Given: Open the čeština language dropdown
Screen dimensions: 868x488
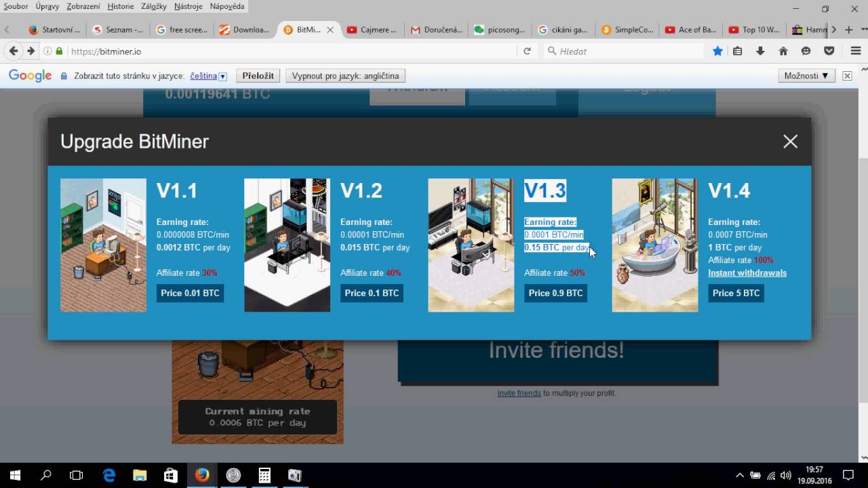Looking at the screenshot, I should [x=208, y=76].
